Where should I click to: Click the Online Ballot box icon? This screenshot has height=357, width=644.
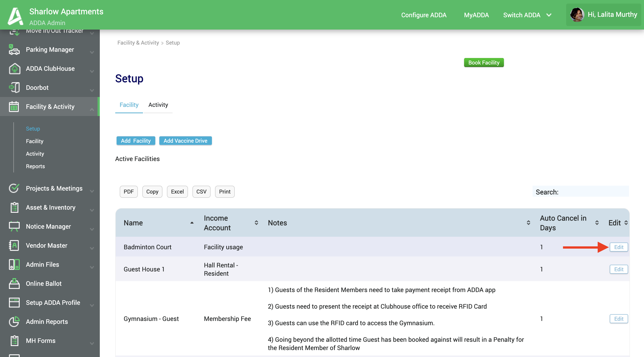[x=14, y=284]
